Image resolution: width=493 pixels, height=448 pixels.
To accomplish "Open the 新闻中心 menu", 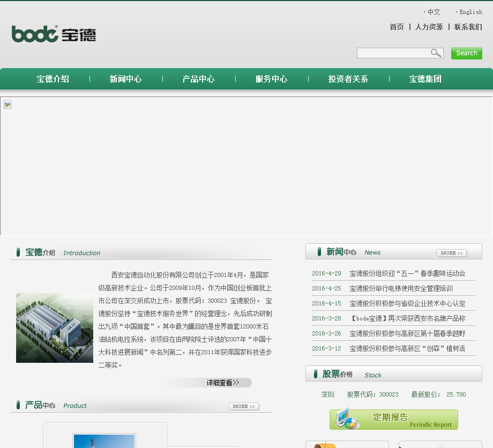I will (x=125, y=79).
